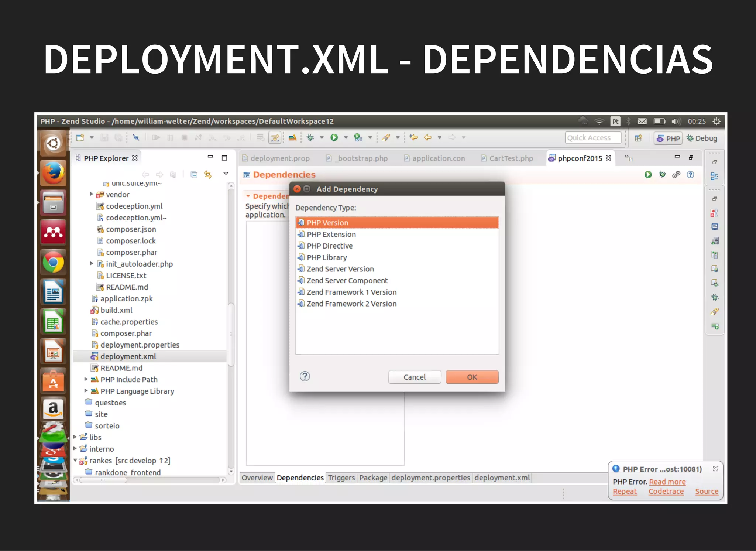Screen dimensions: 756x551
Task: Click the green Run toolbar icon
Action: pyautogui.click(x=334, y=138)
